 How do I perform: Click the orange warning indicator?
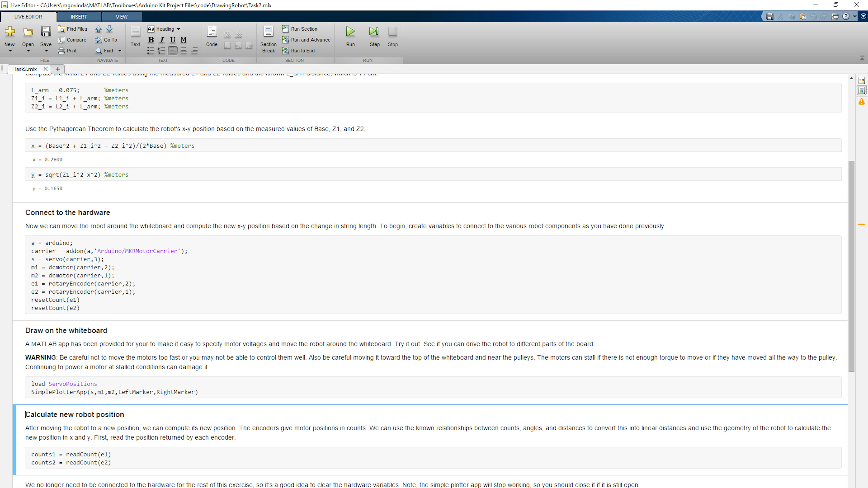[x=862, y=101]
